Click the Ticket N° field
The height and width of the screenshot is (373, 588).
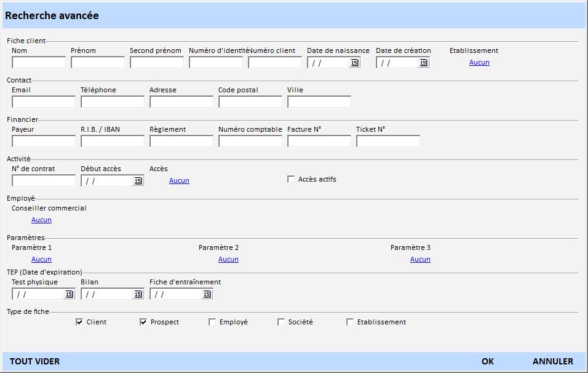click(x=388, y=141)
